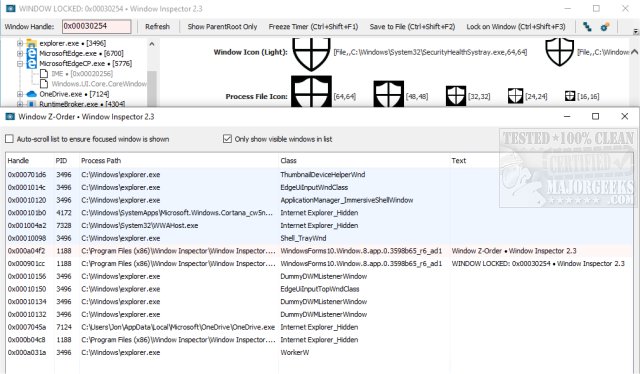The width and height of the screenshot is (640, 374).
Task: Click the OneDrive cloud icon in tree
Action: (31, 94)
